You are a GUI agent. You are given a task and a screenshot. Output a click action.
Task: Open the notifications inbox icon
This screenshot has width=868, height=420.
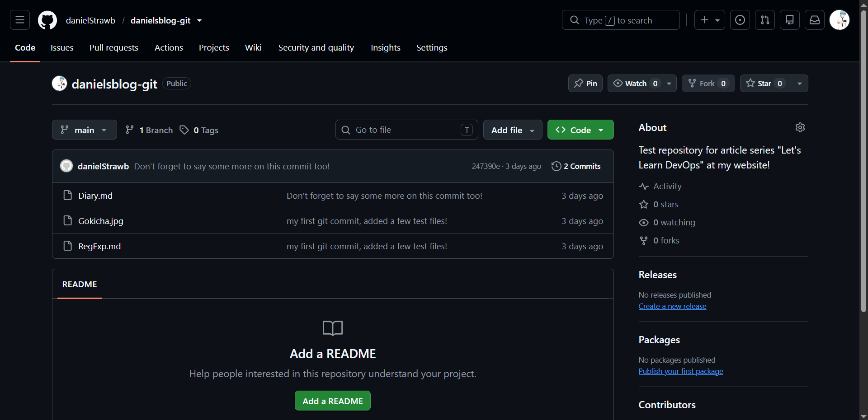coord(815,20)
